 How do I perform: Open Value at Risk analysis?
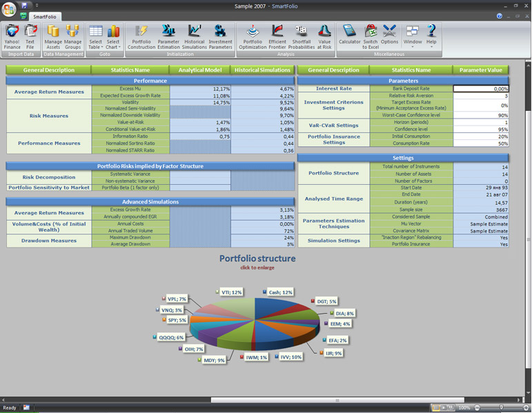tap(324, 37)
